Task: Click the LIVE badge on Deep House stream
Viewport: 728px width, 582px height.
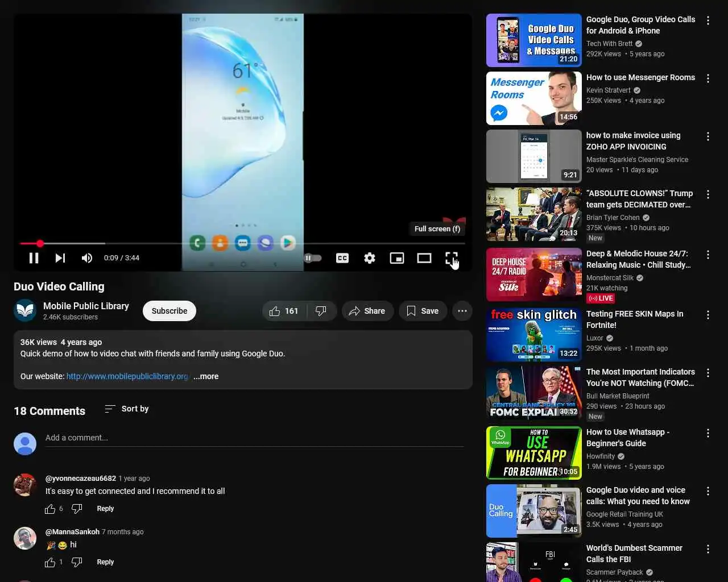Action: tap(601, 298)
